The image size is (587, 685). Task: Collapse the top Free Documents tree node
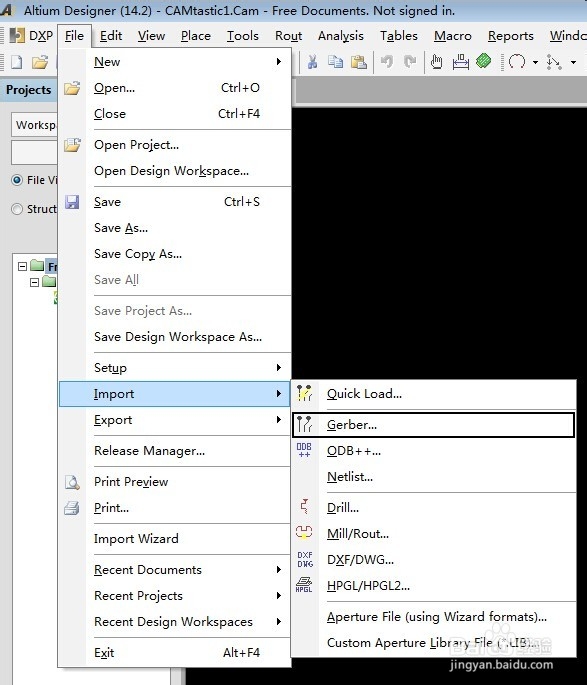pyautogui.click(x=22, y=266)
